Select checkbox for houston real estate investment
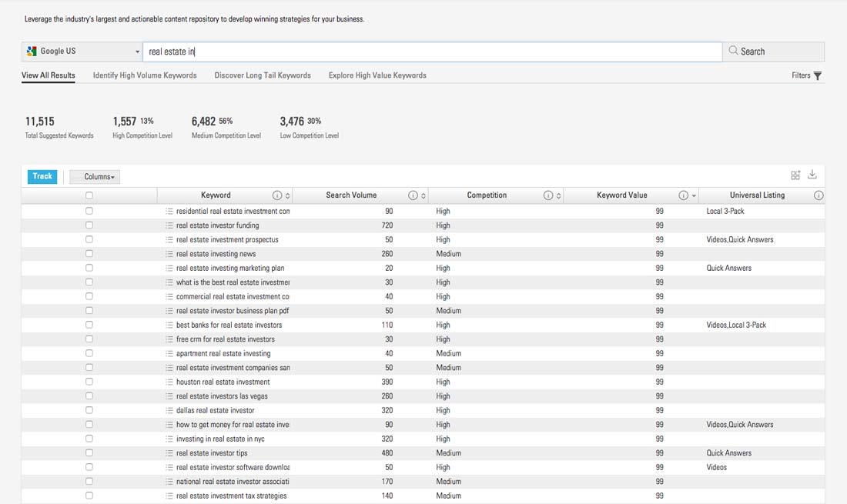 [x=89, y=382]
